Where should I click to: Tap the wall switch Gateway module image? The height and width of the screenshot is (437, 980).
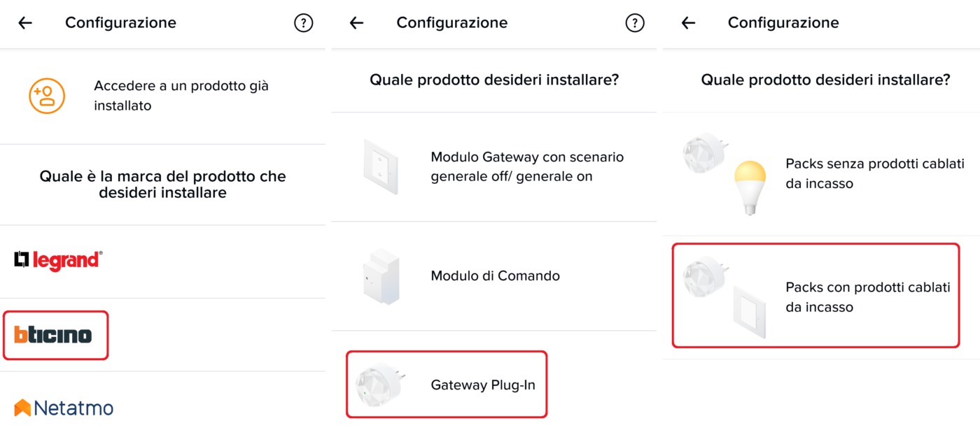pos(381,166)
